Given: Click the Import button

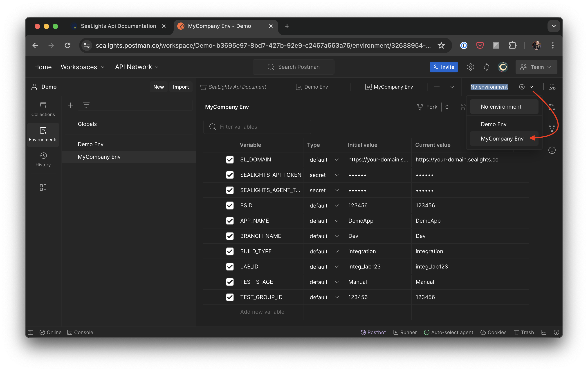Looking at the screenshot, I should coord(181,87).
